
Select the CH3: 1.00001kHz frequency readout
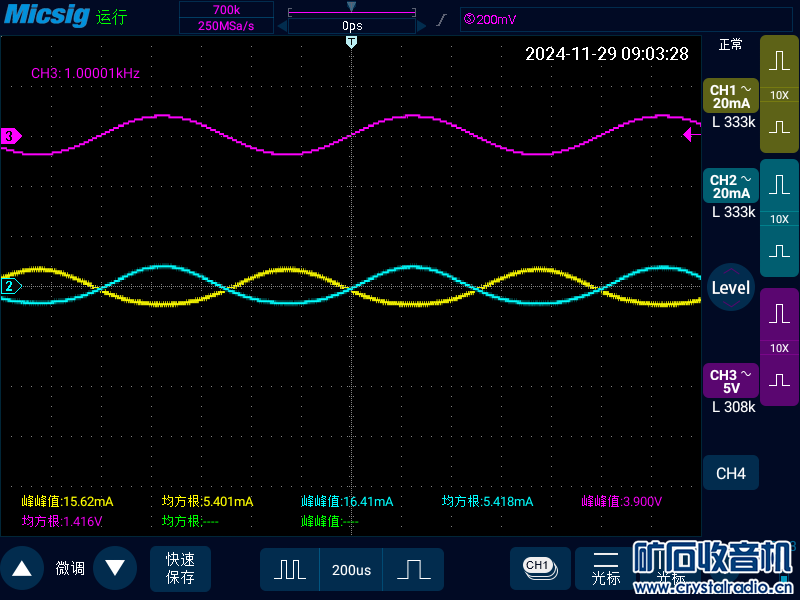85,73
